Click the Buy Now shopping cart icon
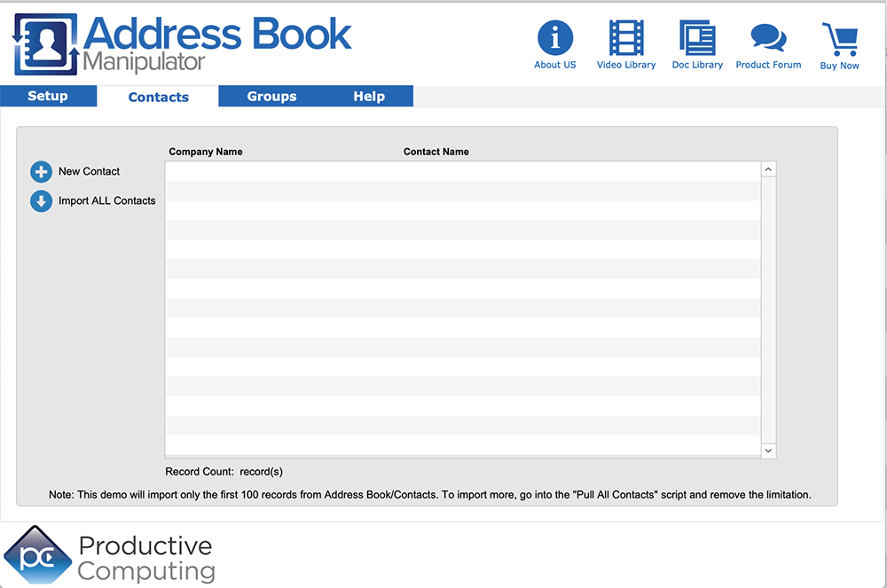This screenshot has height=588, width=887. pyautogui.click(x=839, y=36)
